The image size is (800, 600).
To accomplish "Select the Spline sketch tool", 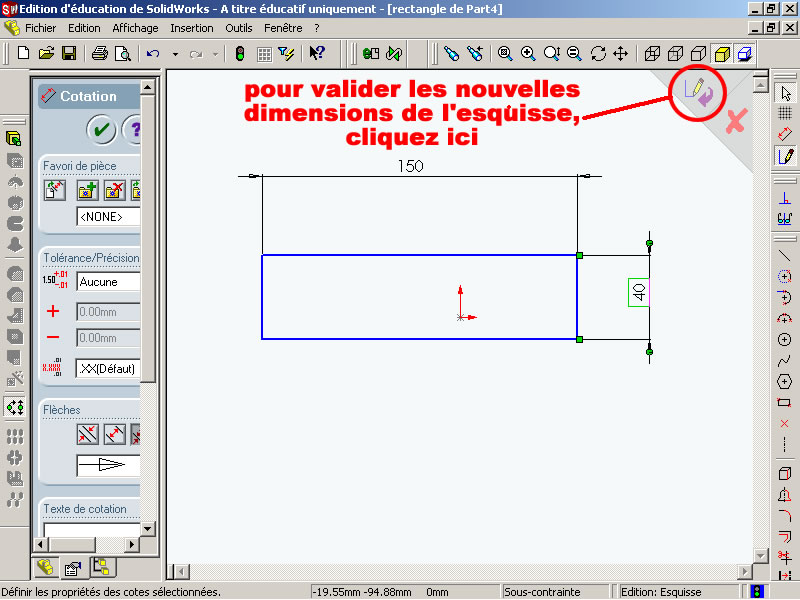I will coord(785,361).
